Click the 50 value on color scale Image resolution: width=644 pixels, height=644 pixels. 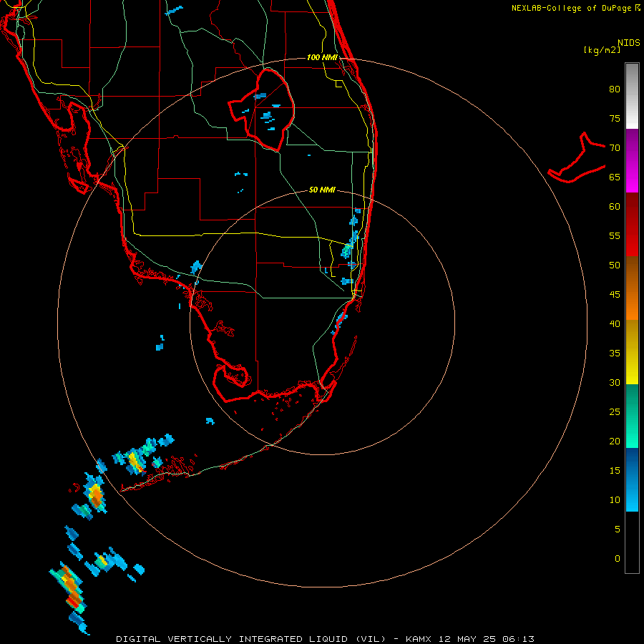pyautogui.click(x=615, y=265)
